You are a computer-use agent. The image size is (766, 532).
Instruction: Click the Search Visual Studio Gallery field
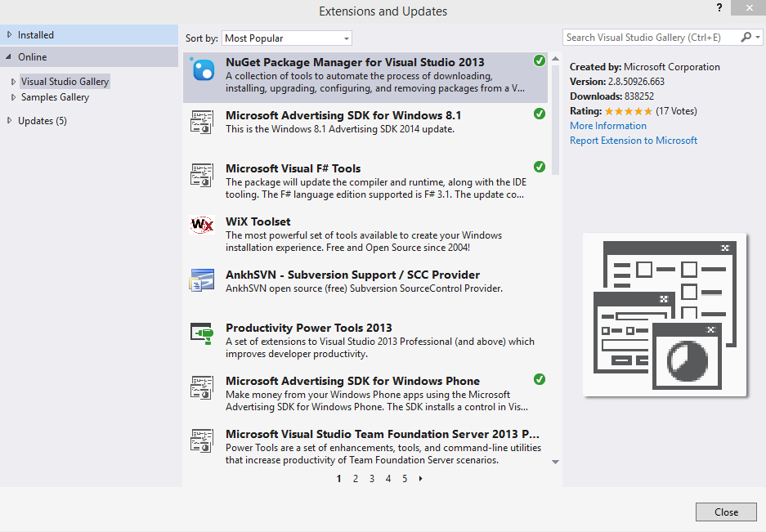650,38
